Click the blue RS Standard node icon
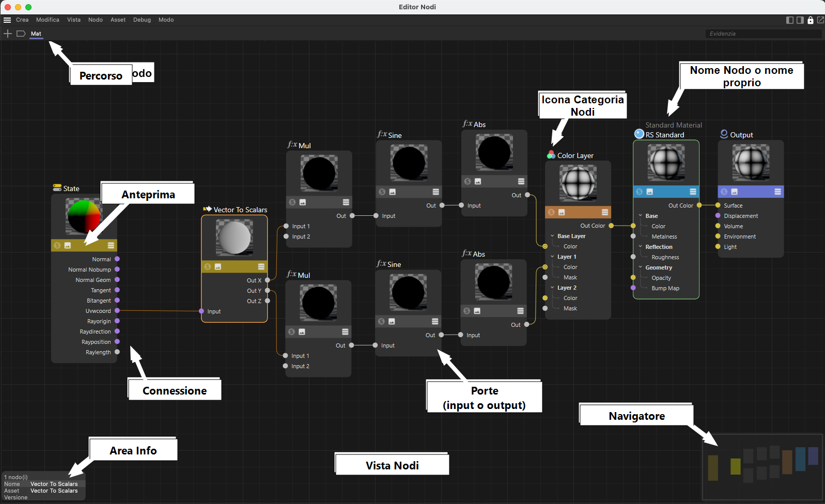 click(x=639, y=134)
